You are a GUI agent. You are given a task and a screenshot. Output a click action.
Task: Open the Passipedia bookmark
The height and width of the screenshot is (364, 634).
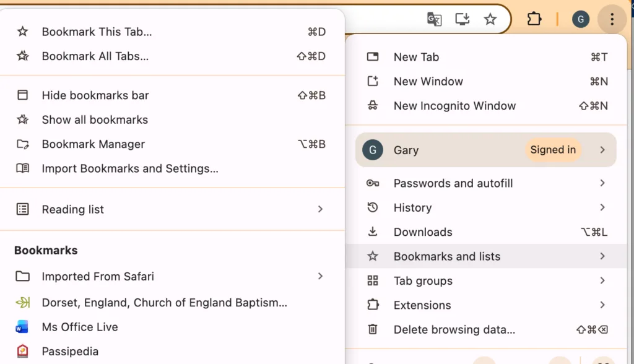[x=172, y=351]
